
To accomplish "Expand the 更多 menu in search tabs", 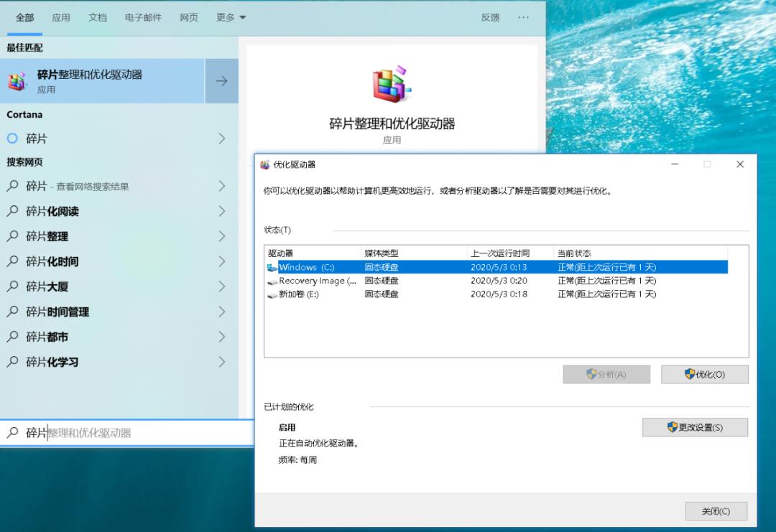I will click(228, 17).
